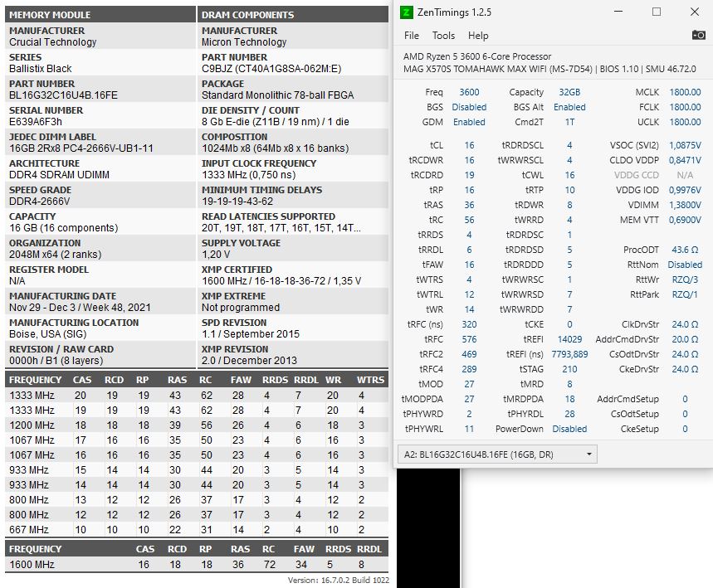Click the part number BL16G32C16U4B.16FE in SPD table
Viewport: 713px width, 588px height.
(63, 95)
